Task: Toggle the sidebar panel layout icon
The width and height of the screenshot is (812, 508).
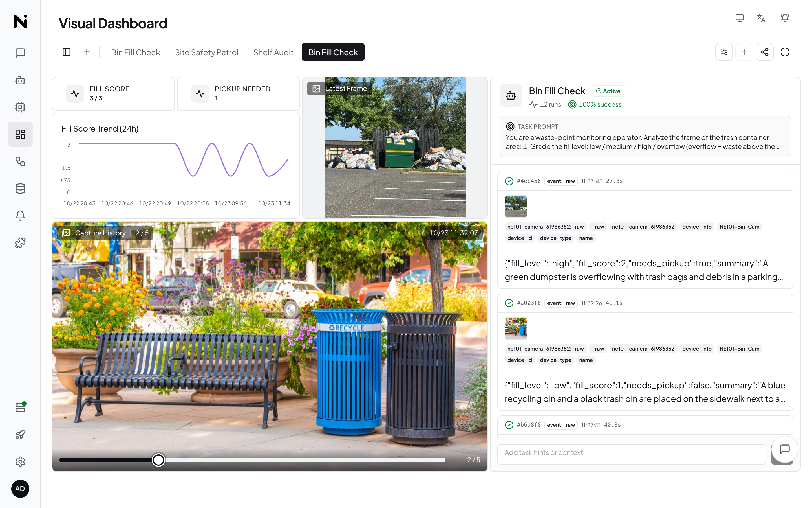Action: tap(67, 52)
